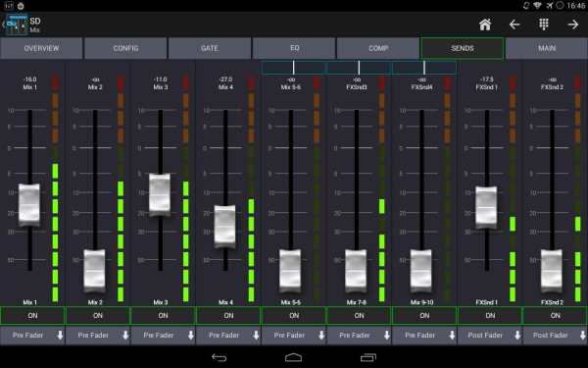
Task: Click the -27.0 level value of Mix 4
Action: pyautogui.click(x=225, y=79)
